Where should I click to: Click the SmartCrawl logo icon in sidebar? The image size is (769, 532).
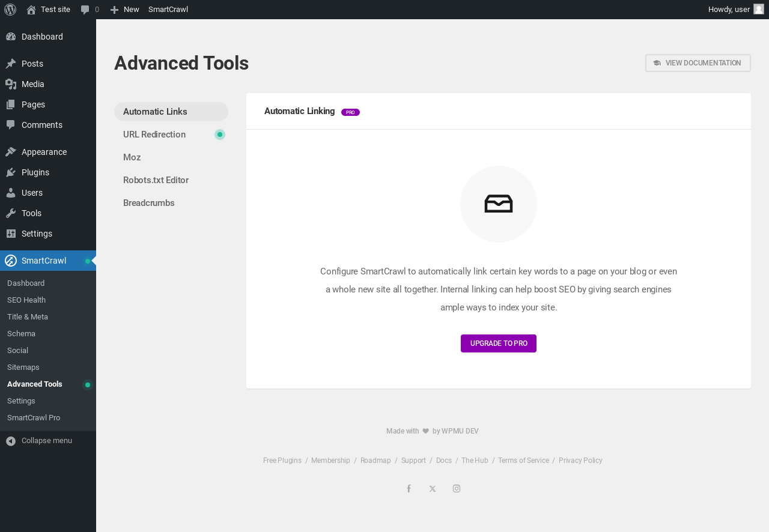11,261
